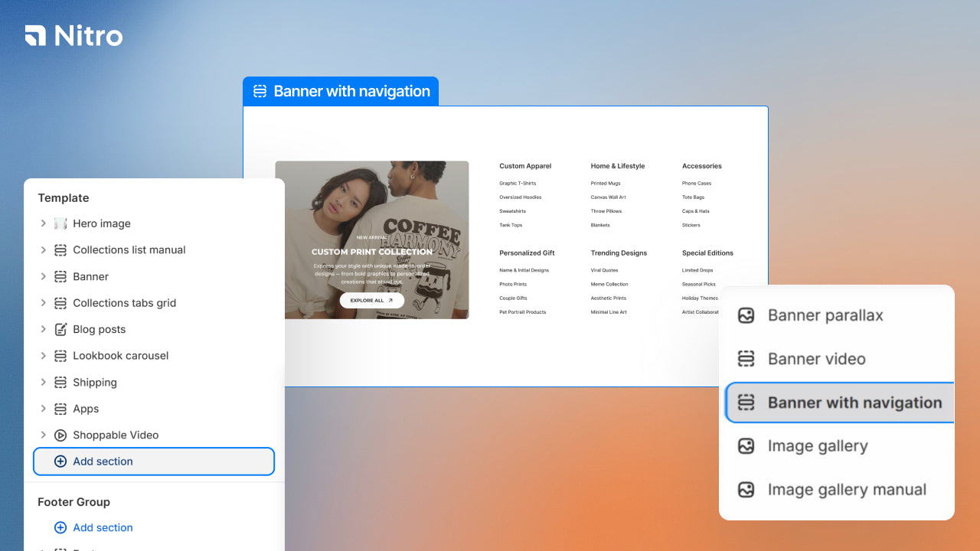Expand the Collections tabs grid section

(44, 303)
